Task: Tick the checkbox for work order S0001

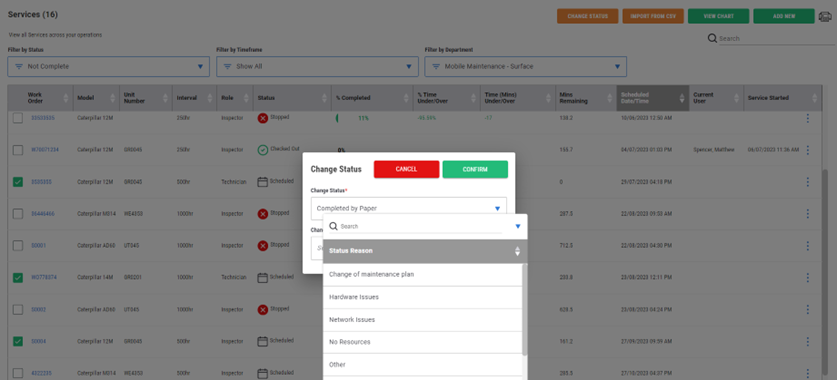Action: point(18,246)
